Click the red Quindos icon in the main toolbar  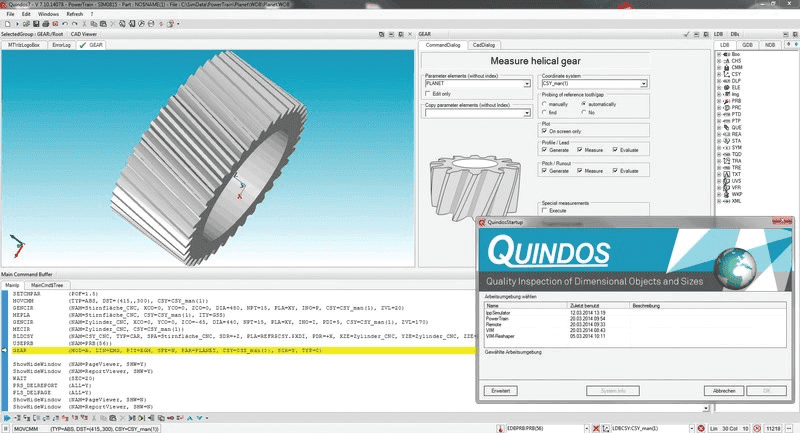(55, 23)
